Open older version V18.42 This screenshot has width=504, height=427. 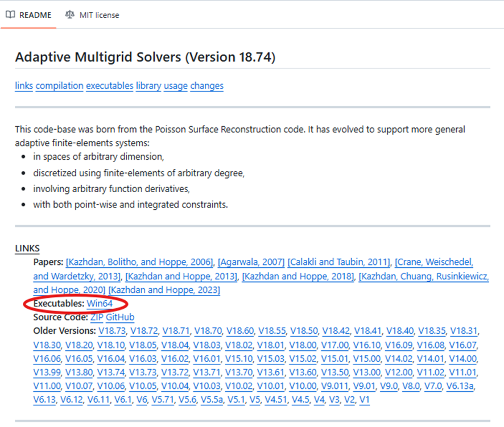click(x=336, y=331)
